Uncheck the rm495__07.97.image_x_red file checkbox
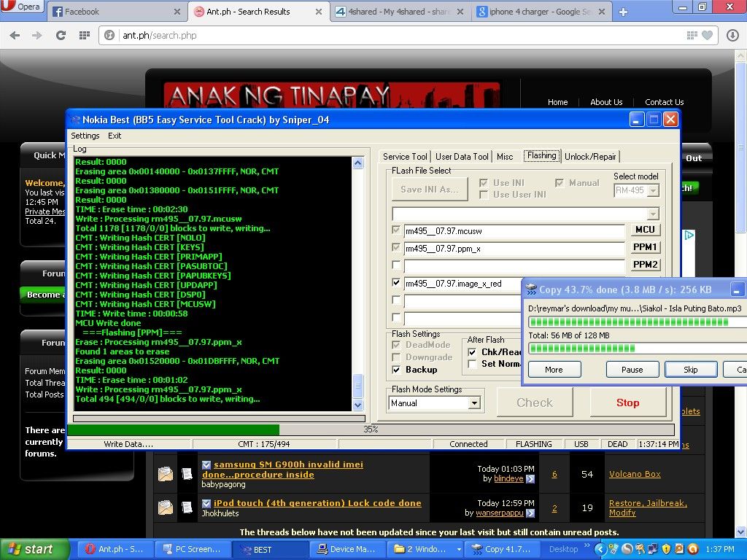747x560 pixels. [397, 283]
